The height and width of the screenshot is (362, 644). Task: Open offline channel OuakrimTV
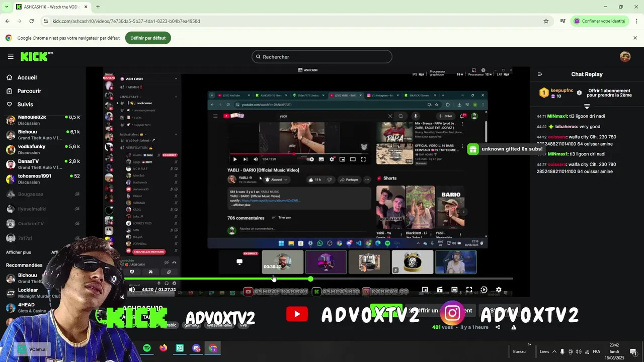pos(43,223)
